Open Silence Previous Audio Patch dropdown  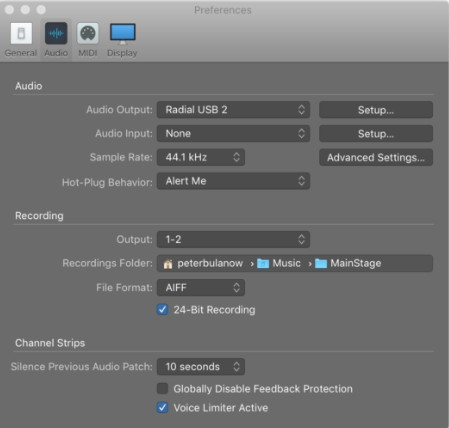click(x=201, y=367)
